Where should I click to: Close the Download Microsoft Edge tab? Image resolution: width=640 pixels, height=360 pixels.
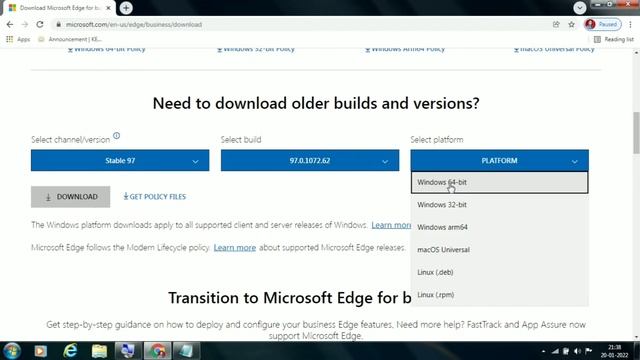(109, 8)
